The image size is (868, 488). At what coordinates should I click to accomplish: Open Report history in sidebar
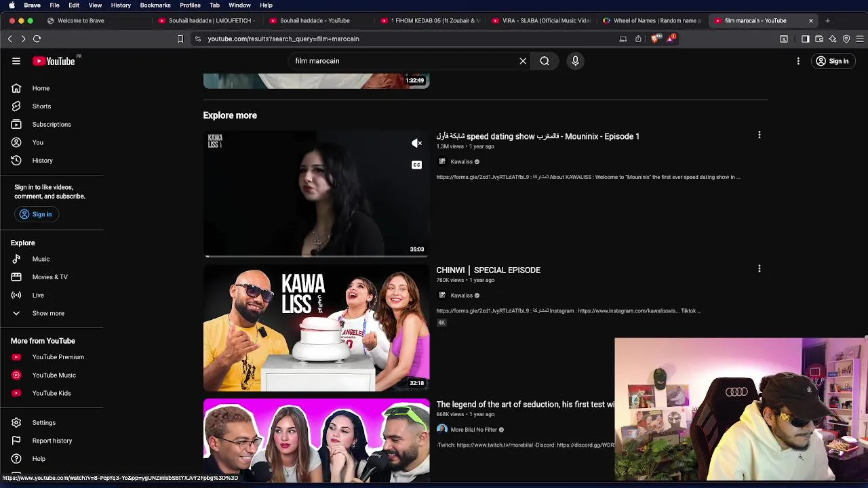pyautogui.click(x=52, y=441)
